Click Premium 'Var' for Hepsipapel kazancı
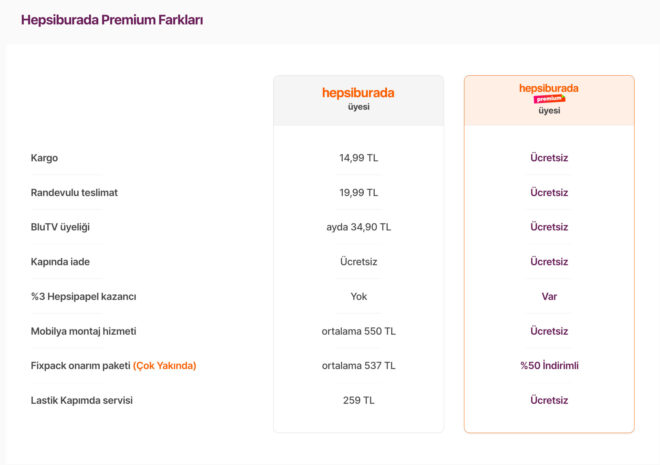Image resolution: width=660 pixels, height=465 pixels. (x=549, y=296)
